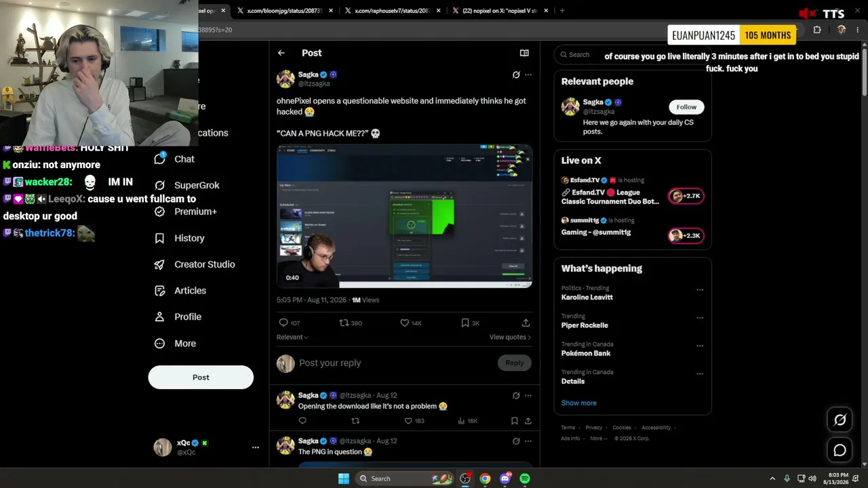This screenshot has height=488, width=868.
Task: Open options for the Karoline Leavitt trend
Action: pos(700,289)
